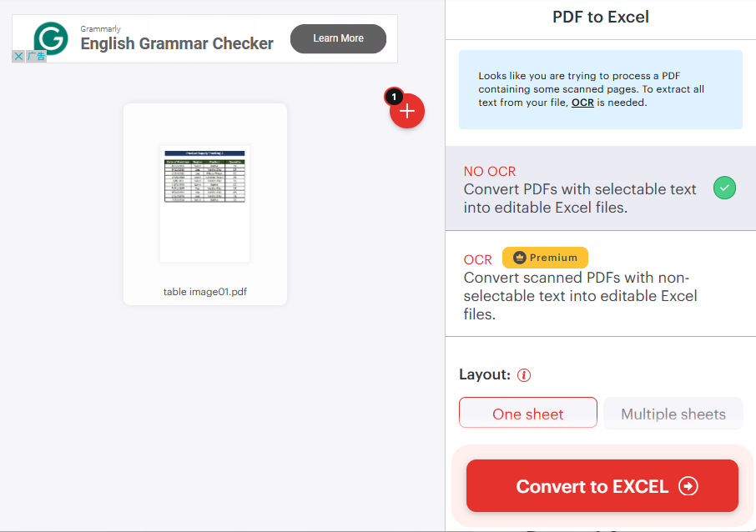
Task: Select the One sheet layout option
Action: (x=527, y=412)
